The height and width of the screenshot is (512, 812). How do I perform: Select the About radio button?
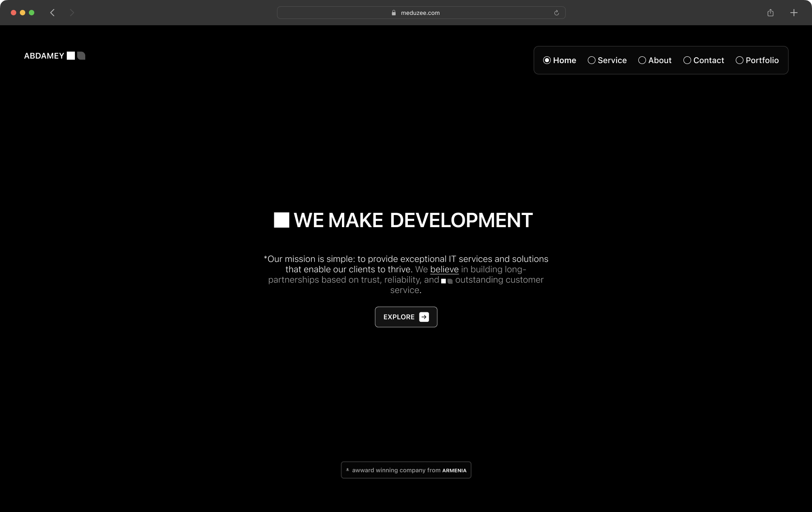[642, 60]
